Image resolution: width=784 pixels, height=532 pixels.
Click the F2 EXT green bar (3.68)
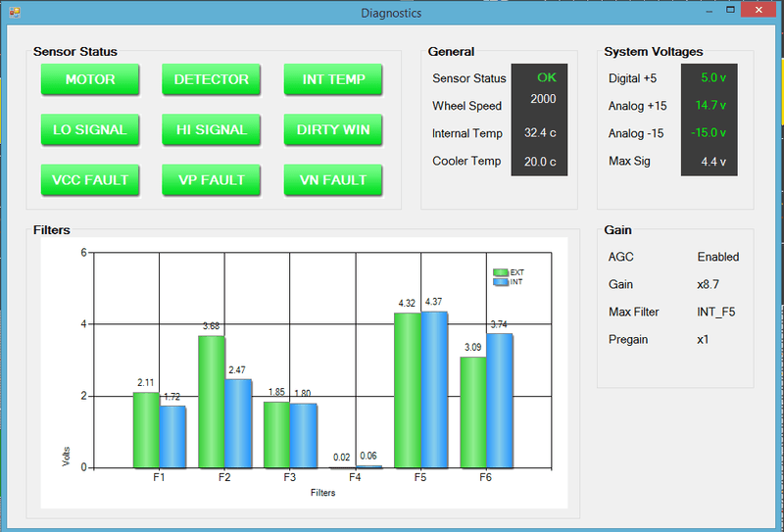point(212,402)
